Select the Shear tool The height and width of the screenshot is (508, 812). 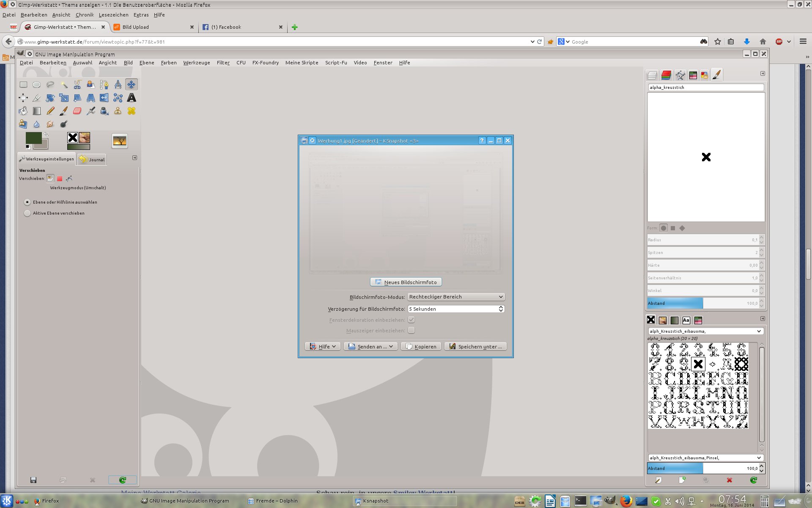tap(77, 98)
